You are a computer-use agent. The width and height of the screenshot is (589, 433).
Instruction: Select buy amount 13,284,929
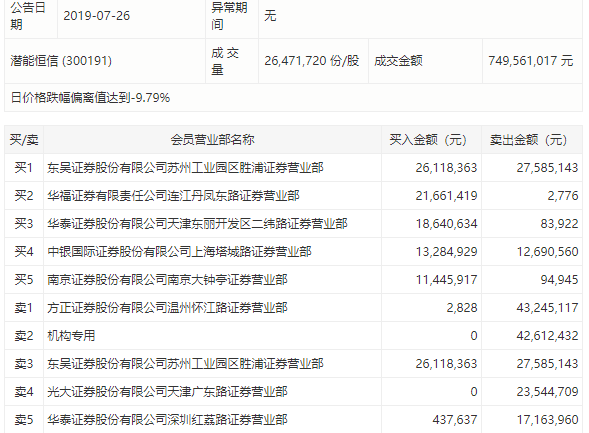[x=446, y=252]
